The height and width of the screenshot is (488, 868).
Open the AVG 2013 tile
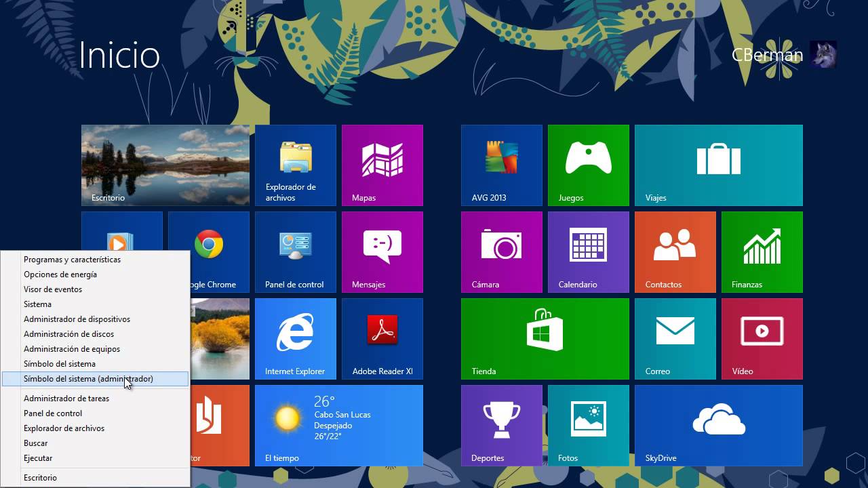[502, 165]
